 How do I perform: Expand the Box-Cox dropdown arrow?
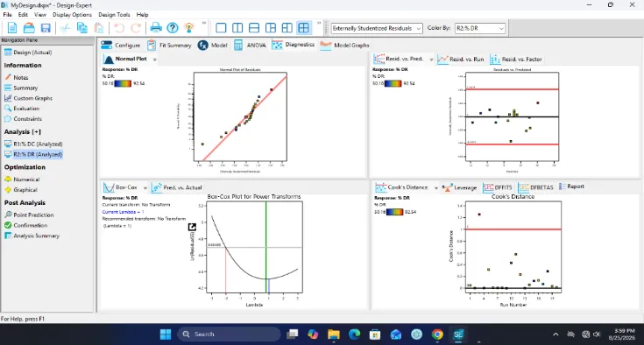145,188
